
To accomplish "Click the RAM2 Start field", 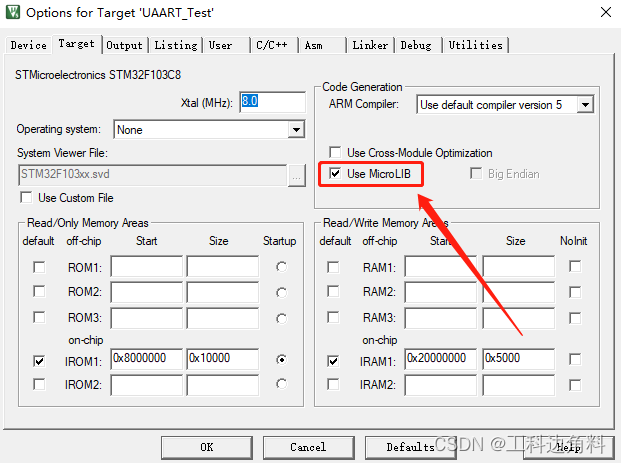I will point(440,292).
